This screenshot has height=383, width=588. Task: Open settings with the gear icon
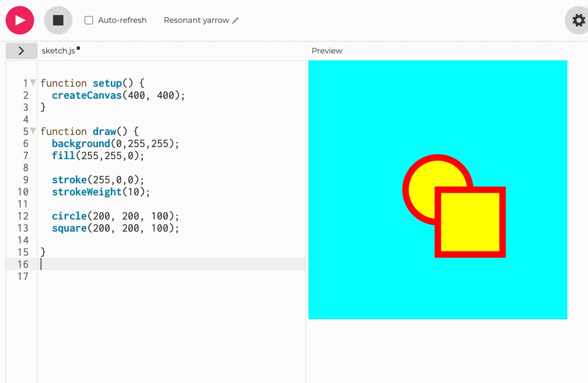(578, 20)
